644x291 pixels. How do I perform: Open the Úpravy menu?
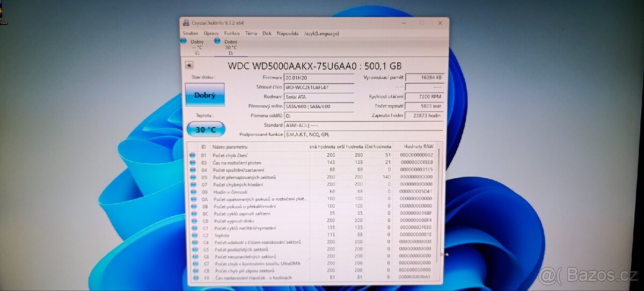point(211,33)
